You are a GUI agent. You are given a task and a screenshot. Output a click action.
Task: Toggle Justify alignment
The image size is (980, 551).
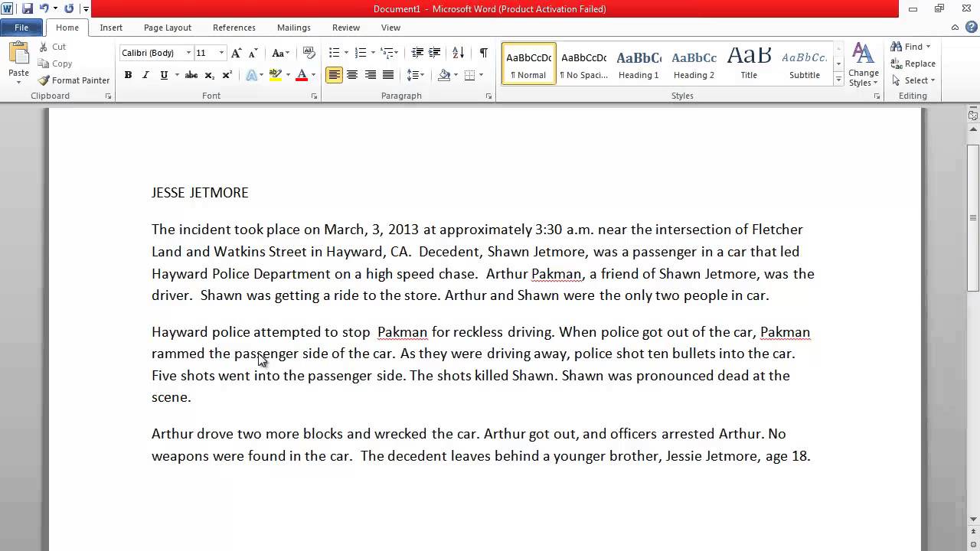pos(388,75)
